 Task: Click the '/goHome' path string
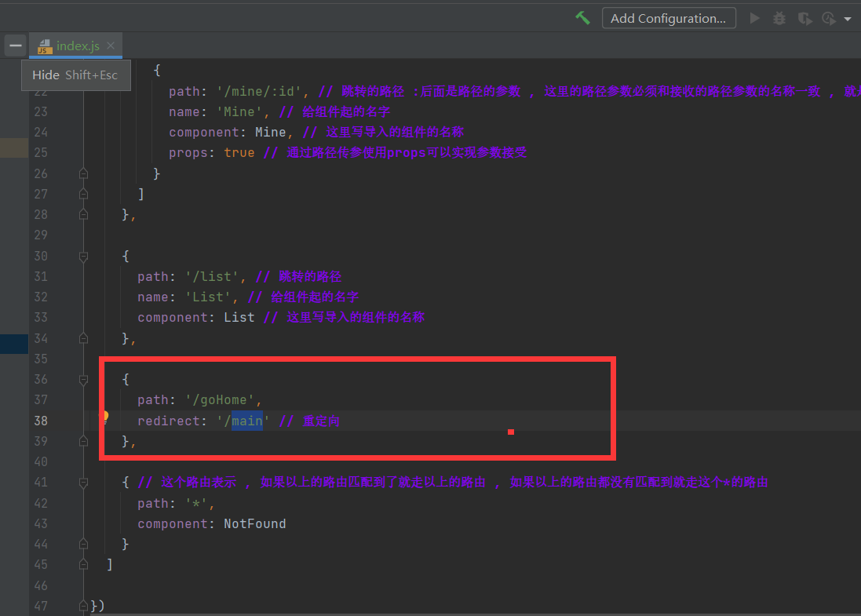pos(220,400)
